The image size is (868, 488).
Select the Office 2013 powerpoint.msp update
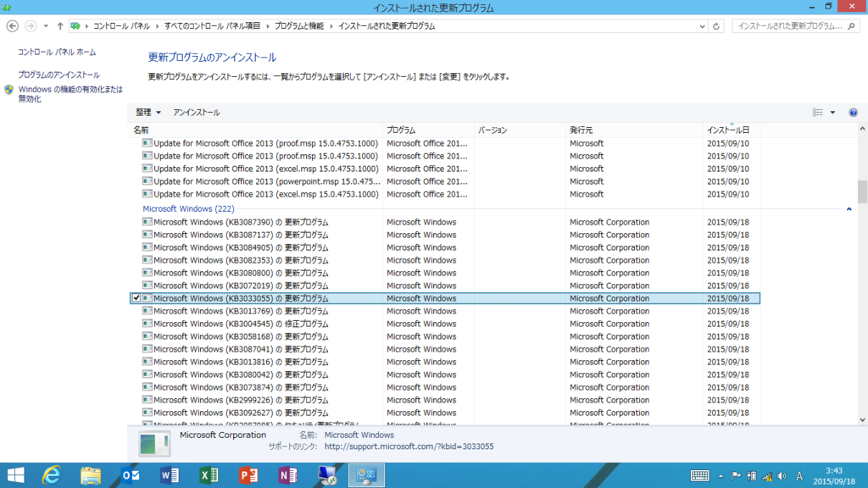(444, 181)
